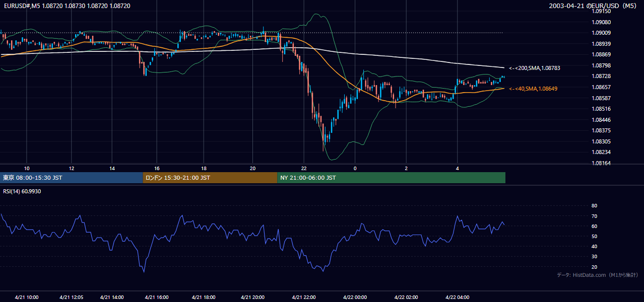Click RSI scale value 80

(x=594, y=206)
